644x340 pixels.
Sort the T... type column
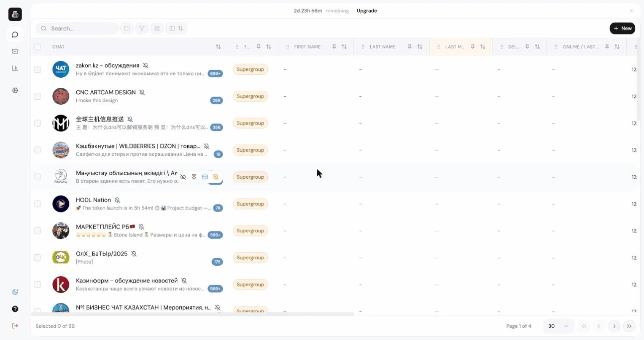pos(269,47)
